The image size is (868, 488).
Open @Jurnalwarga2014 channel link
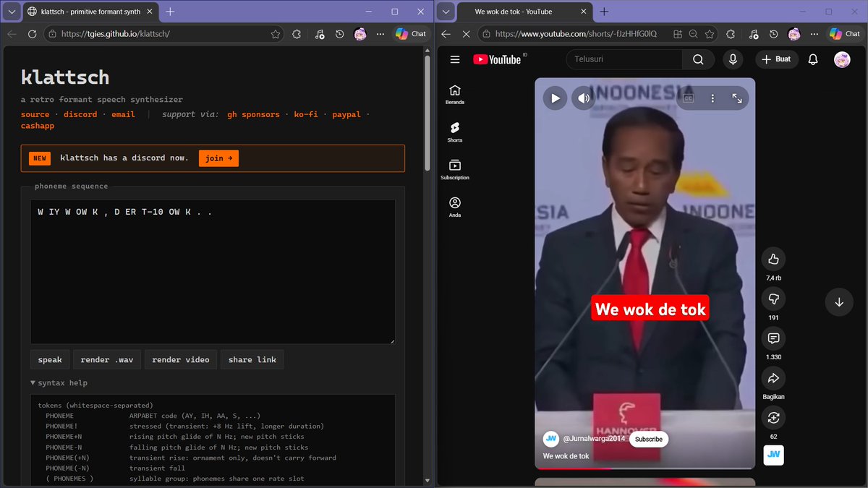tap(593, 439)
